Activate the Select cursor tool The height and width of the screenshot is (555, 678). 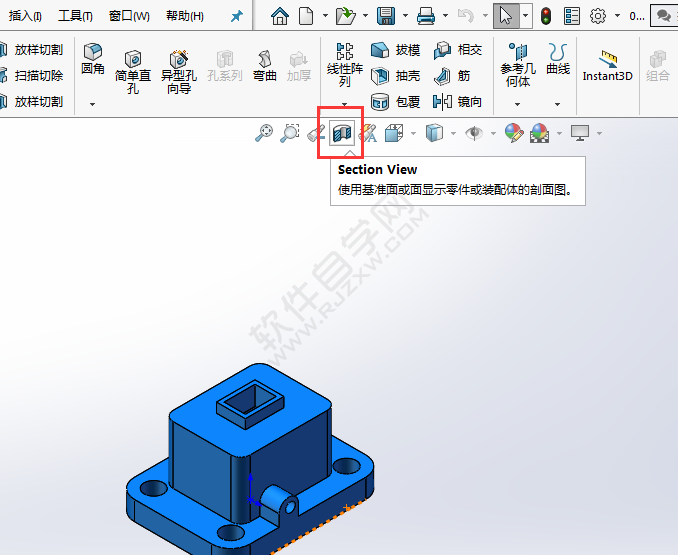coord(505,16)
